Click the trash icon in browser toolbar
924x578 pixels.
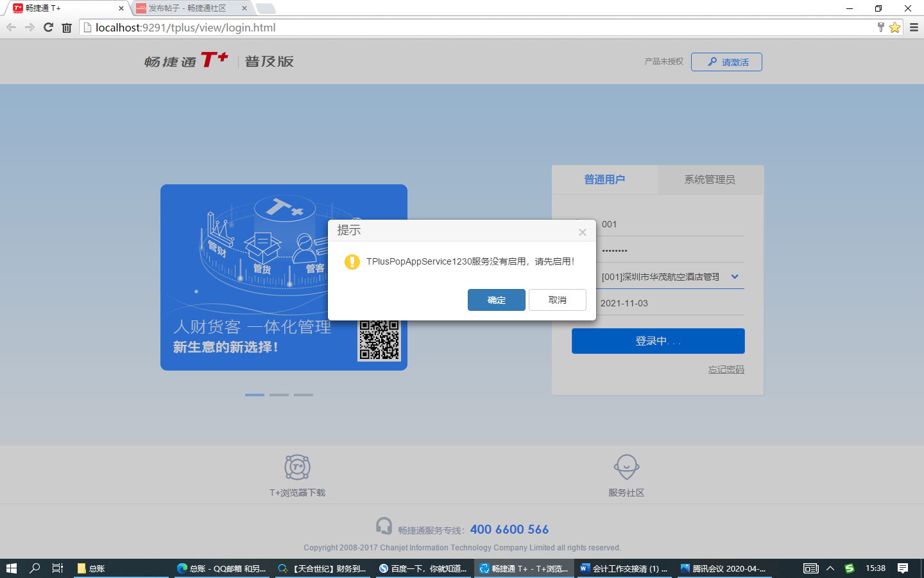67,28
